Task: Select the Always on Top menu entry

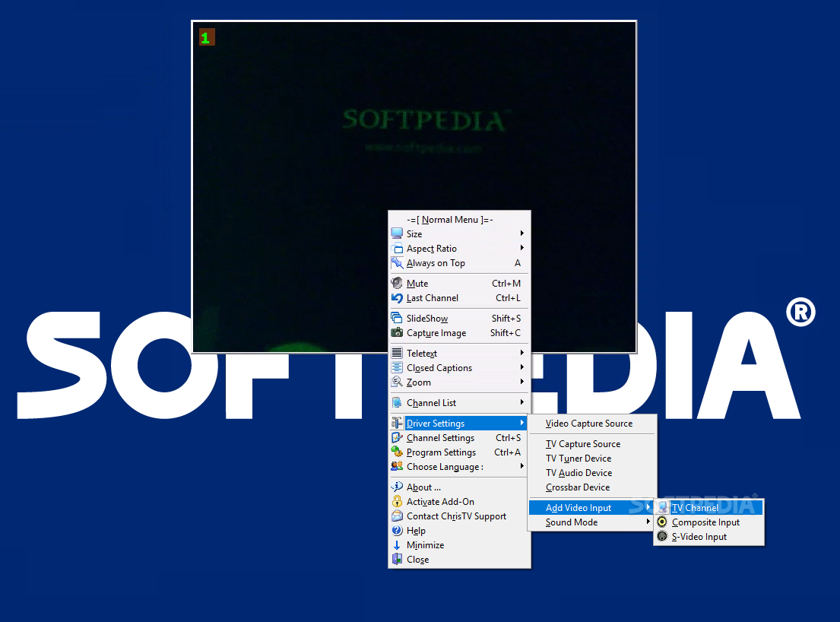Action: [460, 263]
